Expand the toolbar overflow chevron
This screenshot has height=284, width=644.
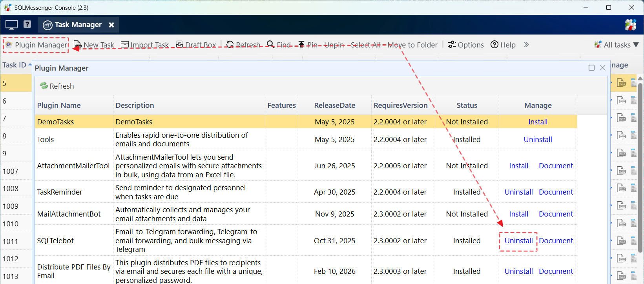(x=526, y=45)
